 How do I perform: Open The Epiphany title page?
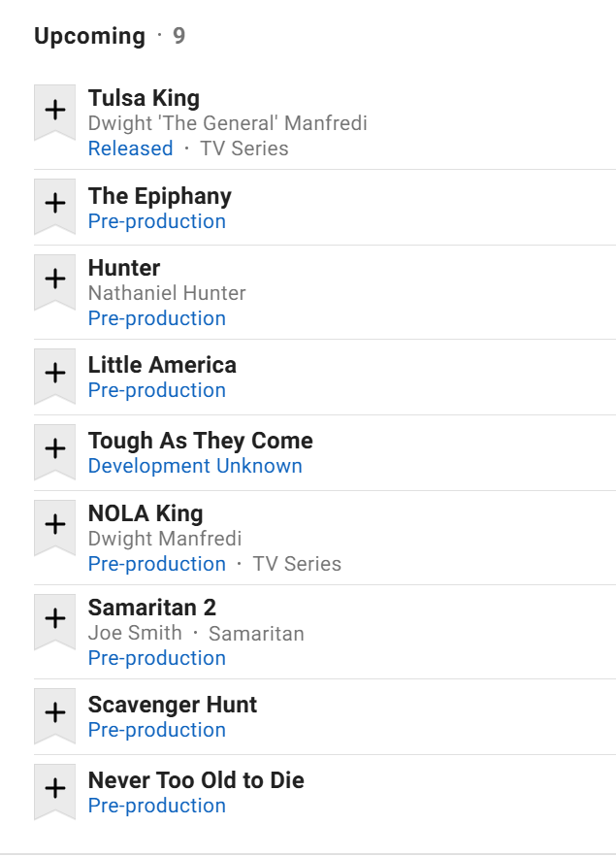tap(159, 196)
